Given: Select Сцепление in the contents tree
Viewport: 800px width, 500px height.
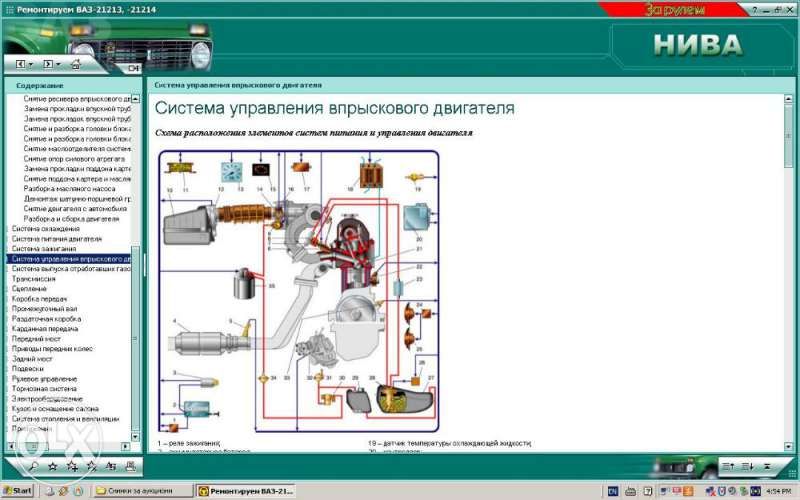Looking at the screenshot, I should [29, 289].
